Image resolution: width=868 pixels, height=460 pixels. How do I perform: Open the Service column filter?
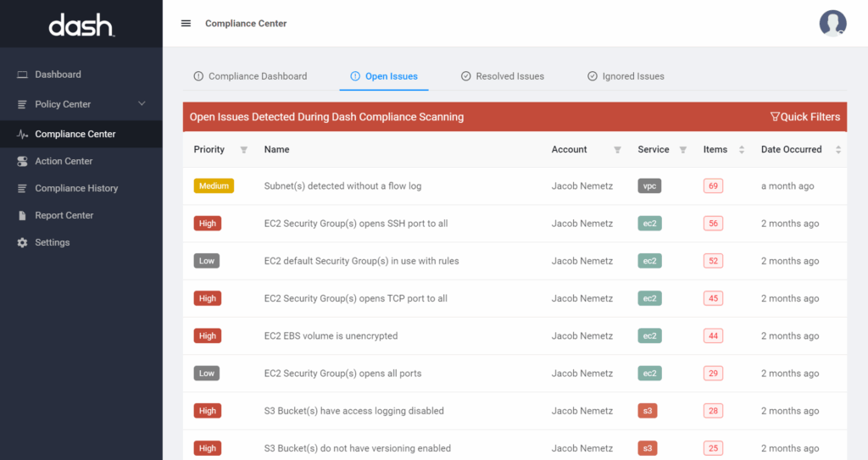[x=682, y=150]
